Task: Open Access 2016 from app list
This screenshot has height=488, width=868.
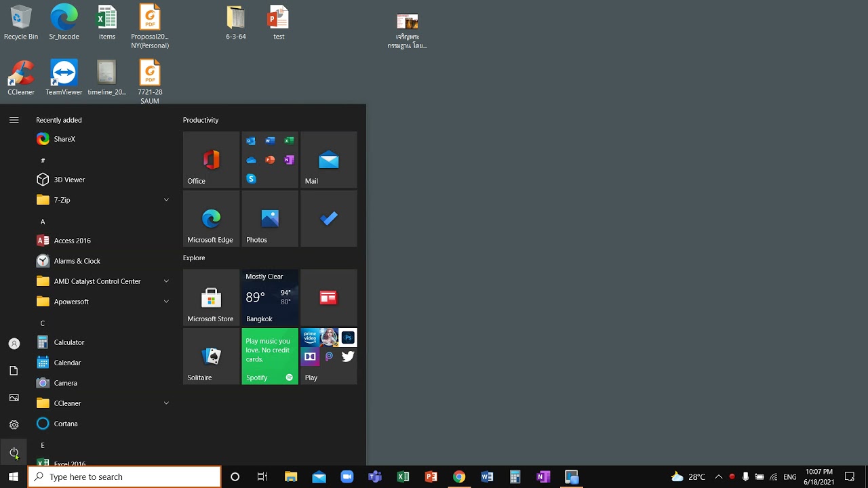Action: pyautogui.click(x=103, y=241)
